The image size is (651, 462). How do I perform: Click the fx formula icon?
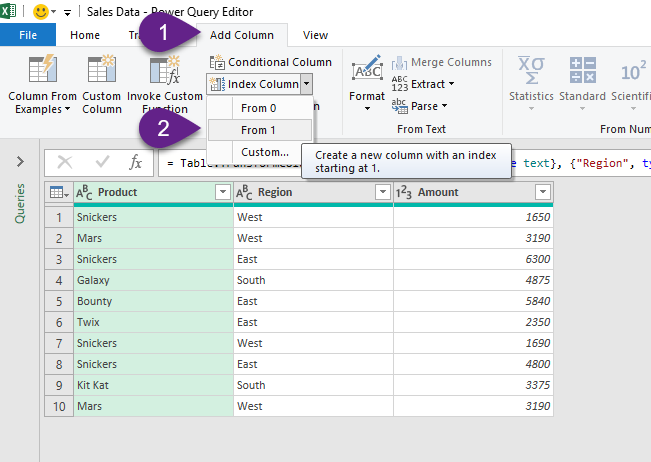[135, 162]
